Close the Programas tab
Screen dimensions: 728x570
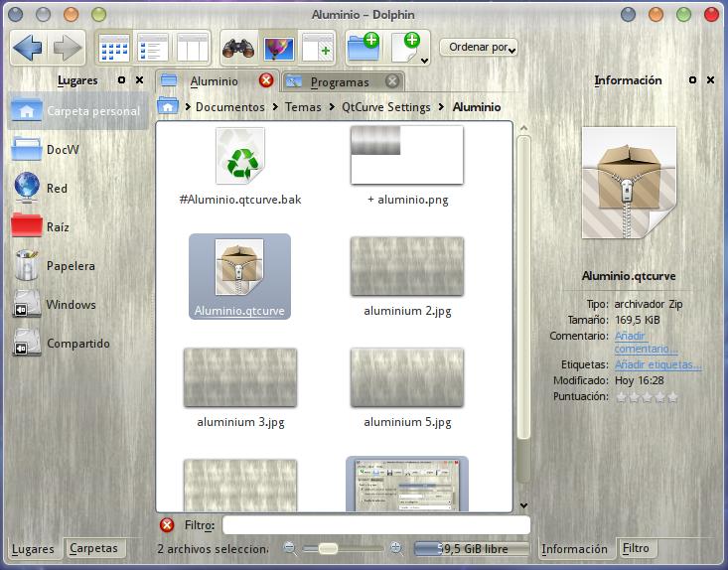pyautogui.click(x=392, y=81)
